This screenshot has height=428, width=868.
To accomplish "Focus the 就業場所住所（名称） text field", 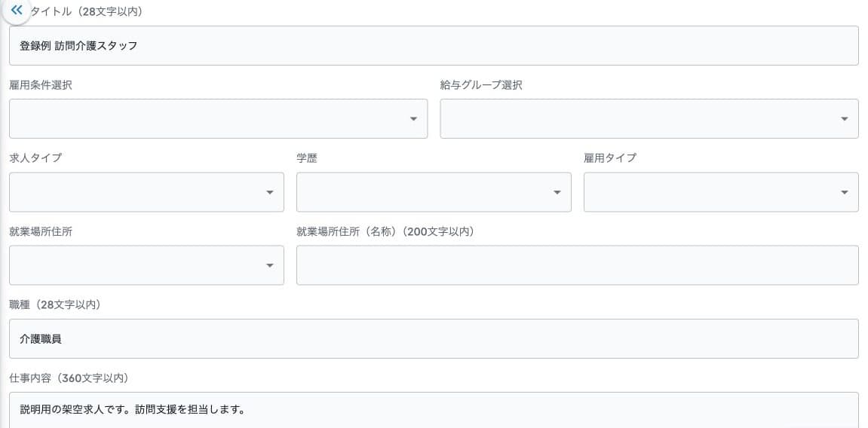I will click(x=578, y=265).
